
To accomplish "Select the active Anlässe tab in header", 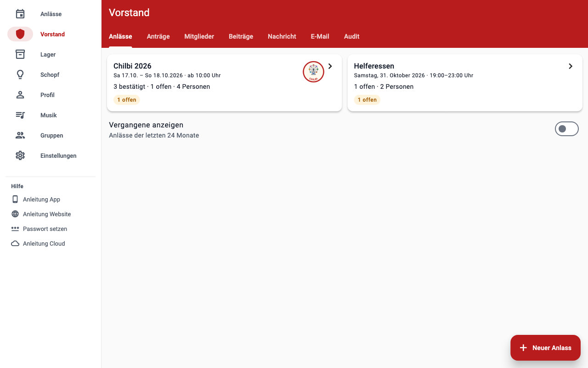I will point(120,36).
